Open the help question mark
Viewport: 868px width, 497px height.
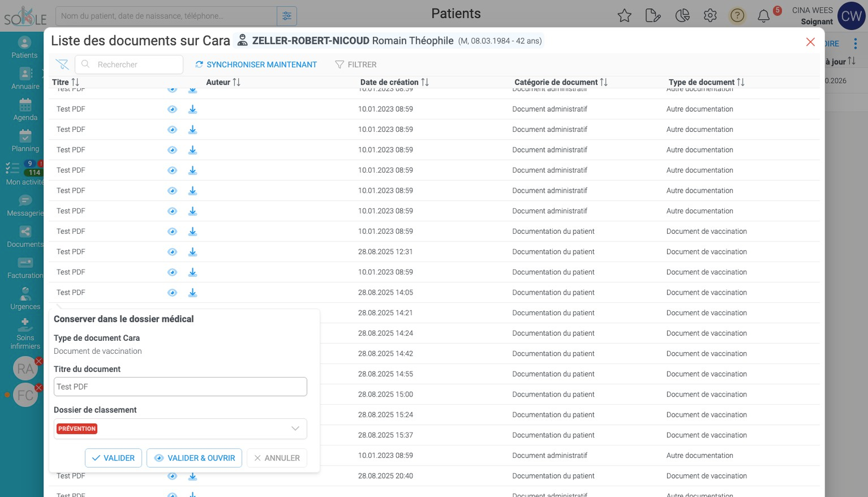737,16
